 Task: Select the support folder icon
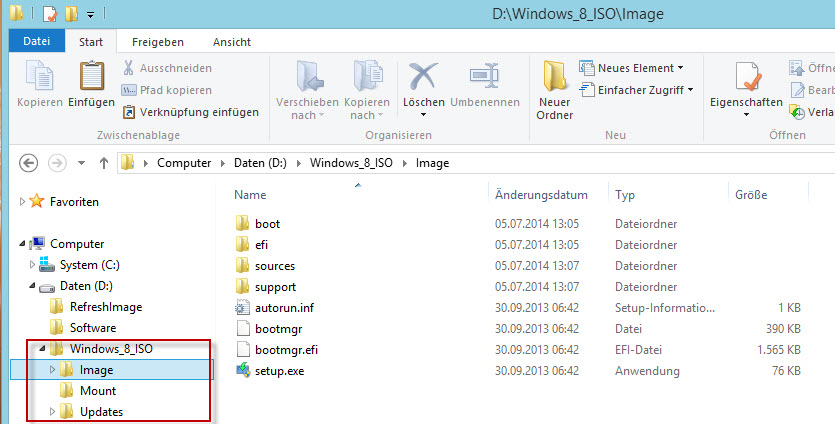242,287
